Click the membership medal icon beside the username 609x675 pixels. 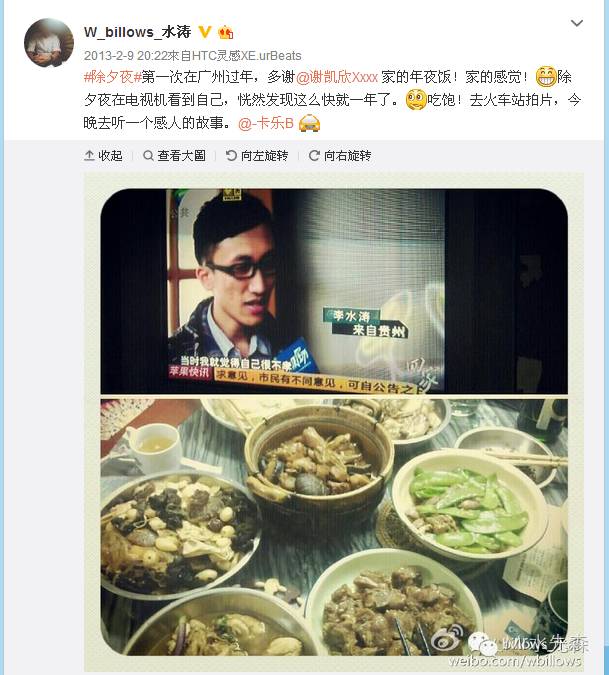coord(226,32)
